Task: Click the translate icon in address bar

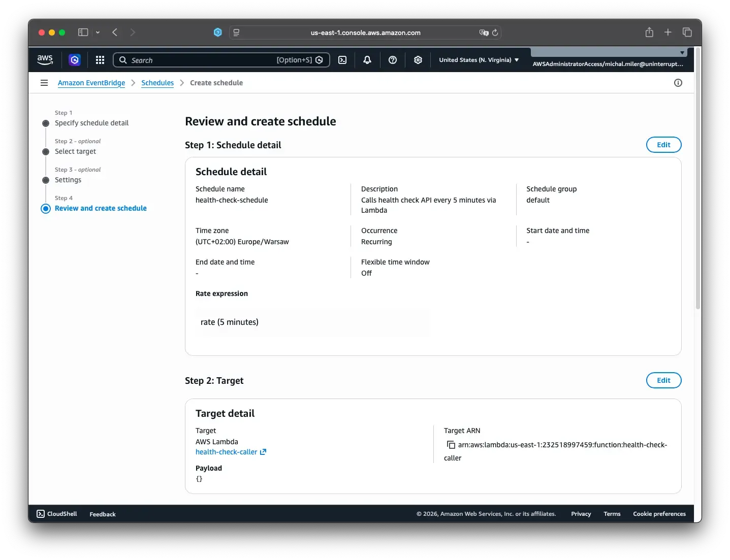Action: 484,32
